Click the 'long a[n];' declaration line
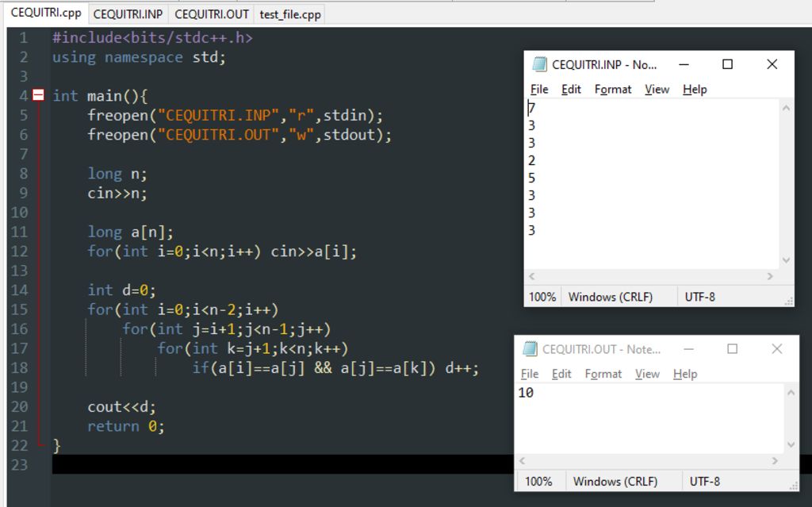This screenshot has height=507, width=812. click(130, 232)
